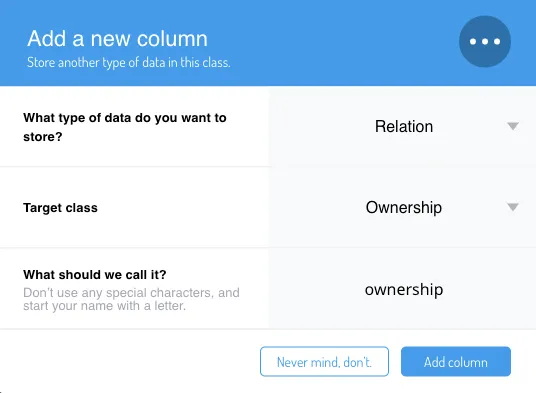Click the Add a new column title
The width and height of the screenshot is (536, 393).
pyautogui.click(x=118, y=38)
